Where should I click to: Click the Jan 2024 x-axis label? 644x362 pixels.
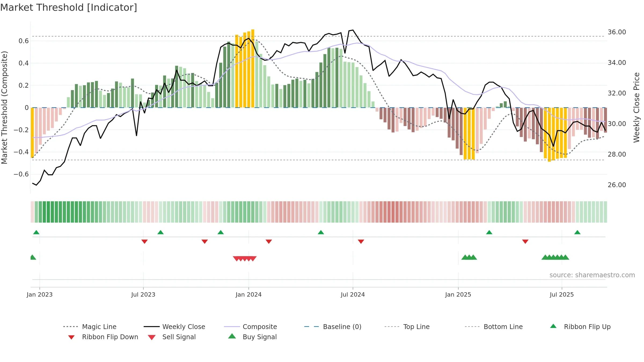point(249,294)
